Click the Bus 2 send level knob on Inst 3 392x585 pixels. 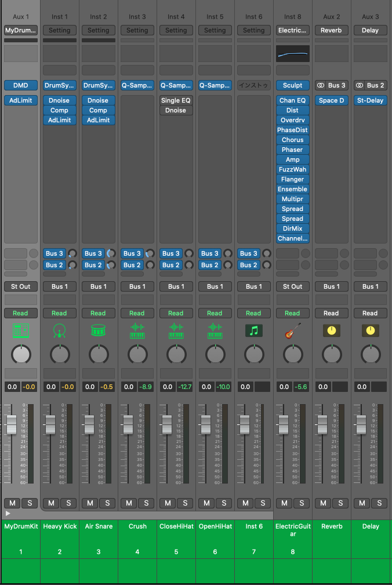[x=150, y=265]
